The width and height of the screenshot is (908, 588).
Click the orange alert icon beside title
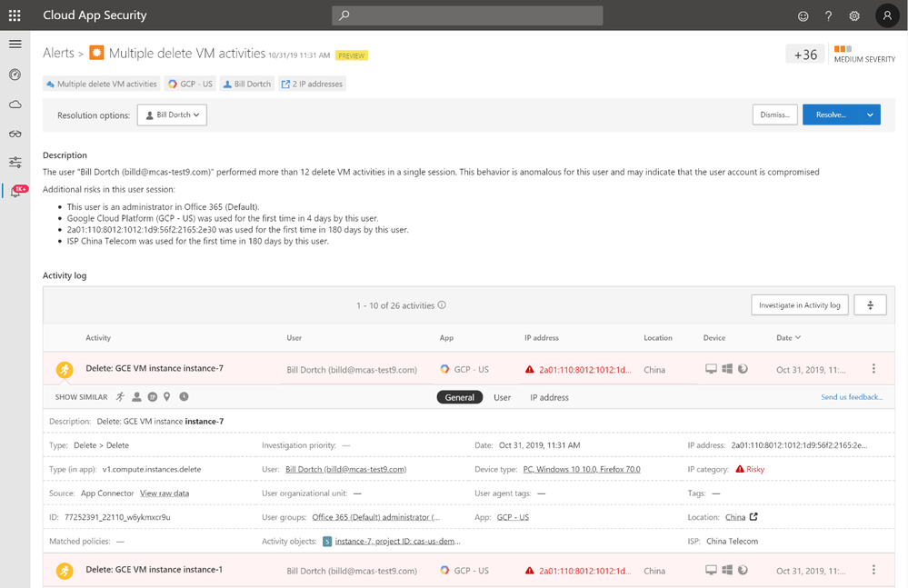96,54
